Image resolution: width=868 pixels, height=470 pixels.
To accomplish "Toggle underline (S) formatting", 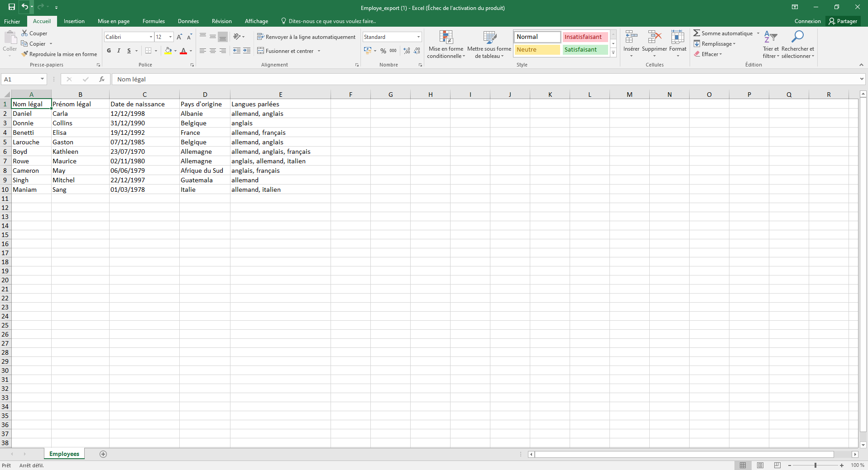I will pyautogui.click(x=129, y=51).
